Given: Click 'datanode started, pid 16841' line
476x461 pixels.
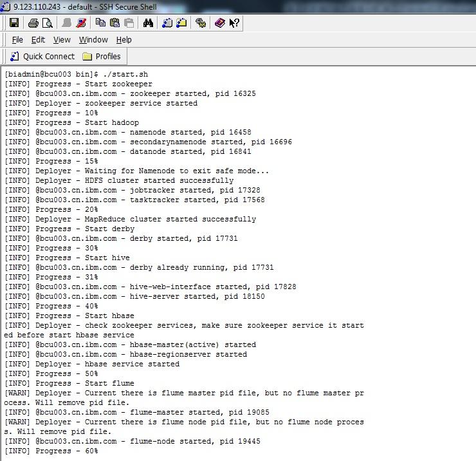Looking at the screenshot, I should click(128, 152).
